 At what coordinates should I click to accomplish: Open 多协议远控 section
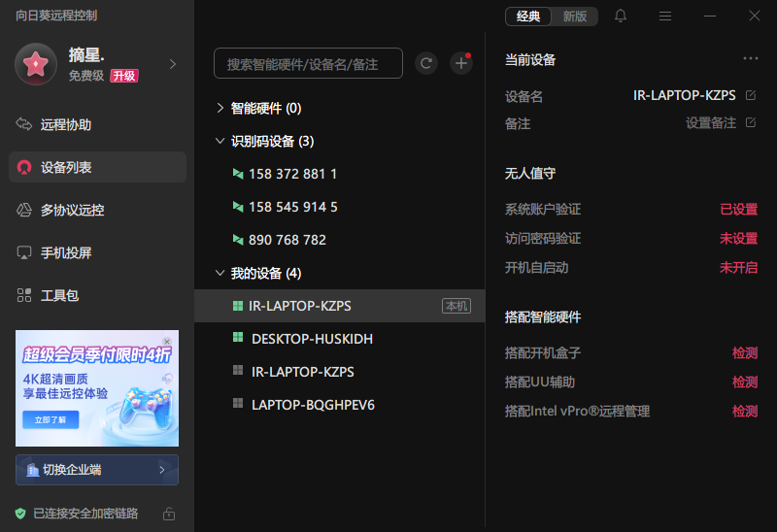pos(97,210)
